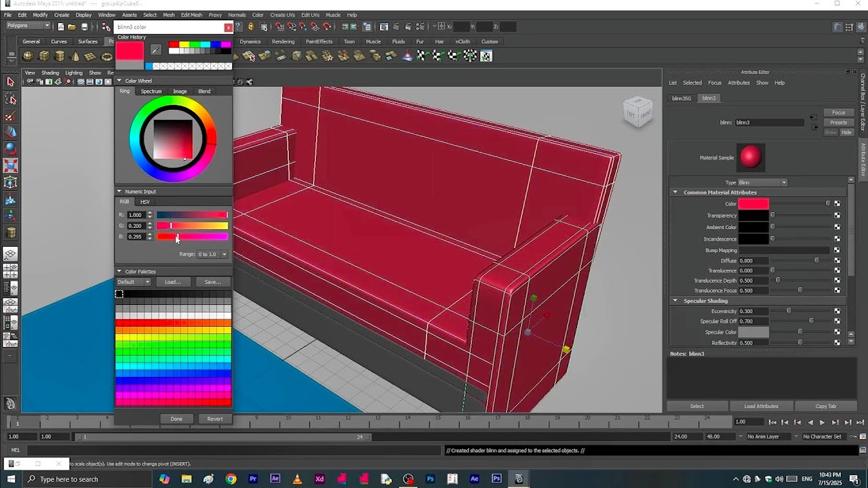Select the arrow Select tool in toolbox
This screenshot has width=868, height=488.
[x=10, y=82]
